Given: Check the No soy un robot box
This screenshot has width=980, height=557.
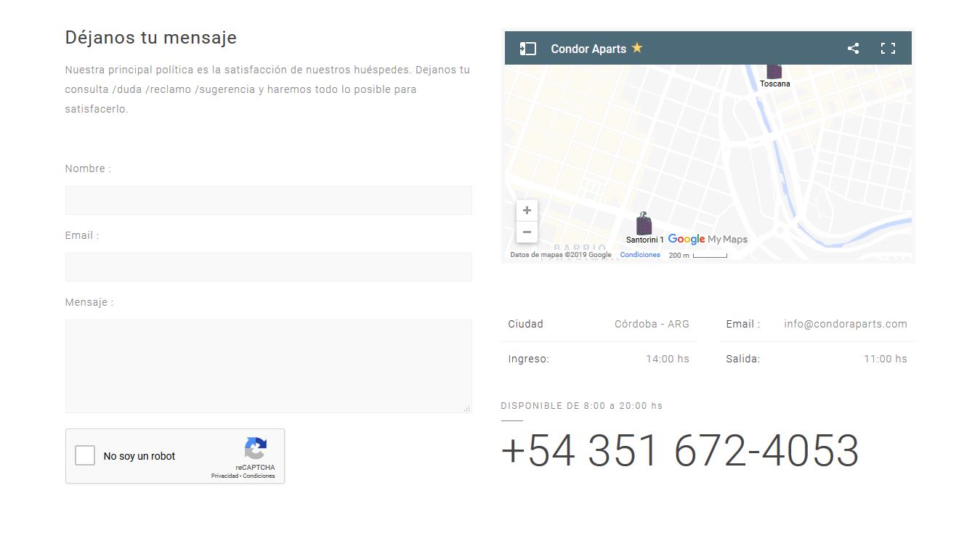Looking at the screenshot, I should (x=85, y=456).
